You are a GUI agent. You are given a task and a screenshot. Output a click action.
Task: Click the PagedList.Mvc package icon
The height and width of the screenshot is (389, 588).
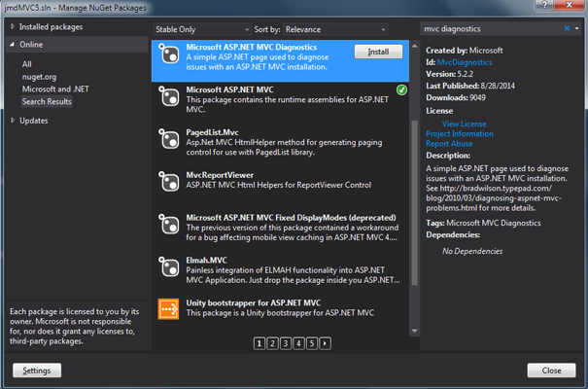tap(169, 139)
